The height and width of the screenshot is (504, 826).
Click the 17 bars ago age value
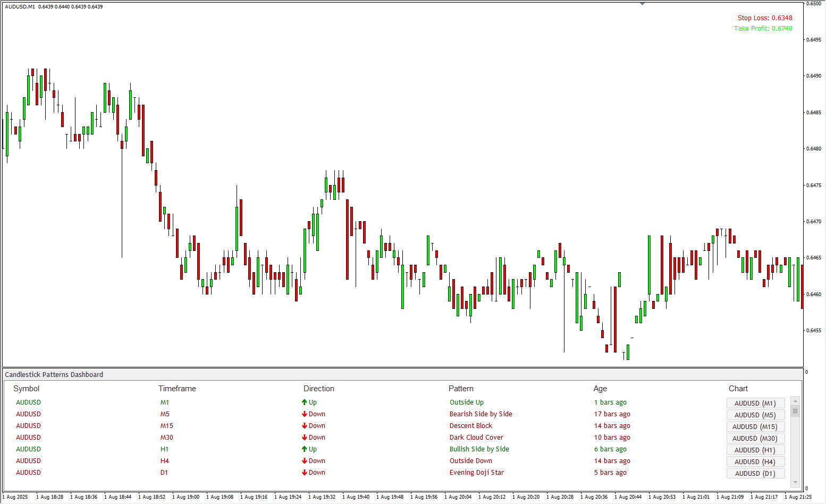(612, 414)
